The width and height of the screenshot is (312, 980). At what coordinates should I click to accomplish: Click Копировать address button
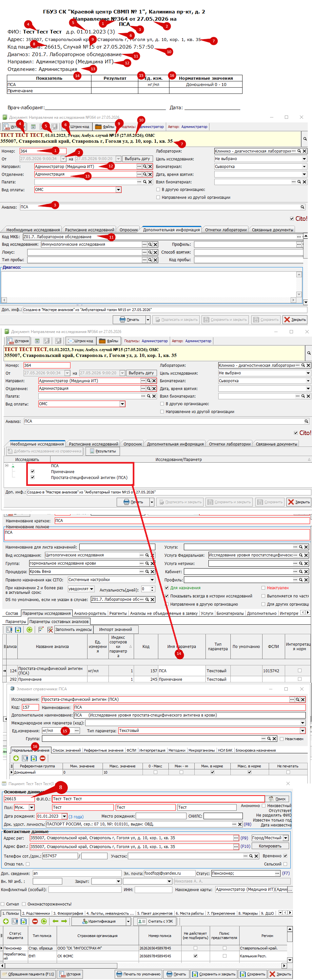(270, 846)
